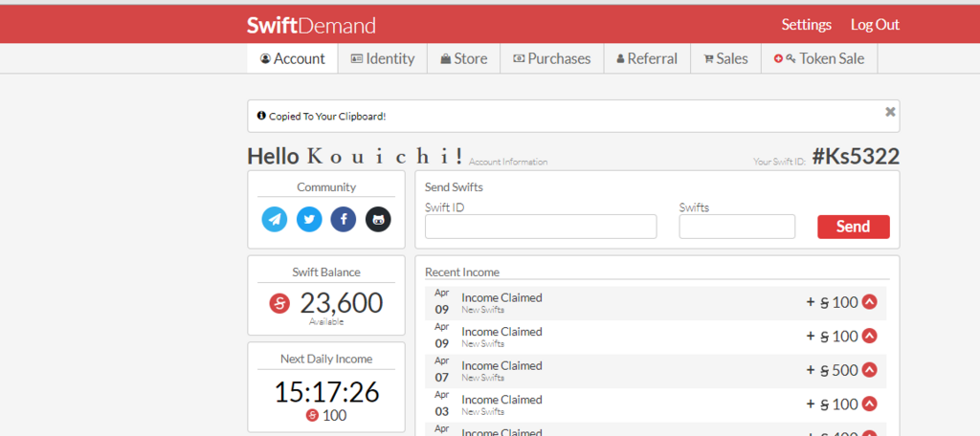
Task: Click the + 500 income amount
Action: [832, 370]
